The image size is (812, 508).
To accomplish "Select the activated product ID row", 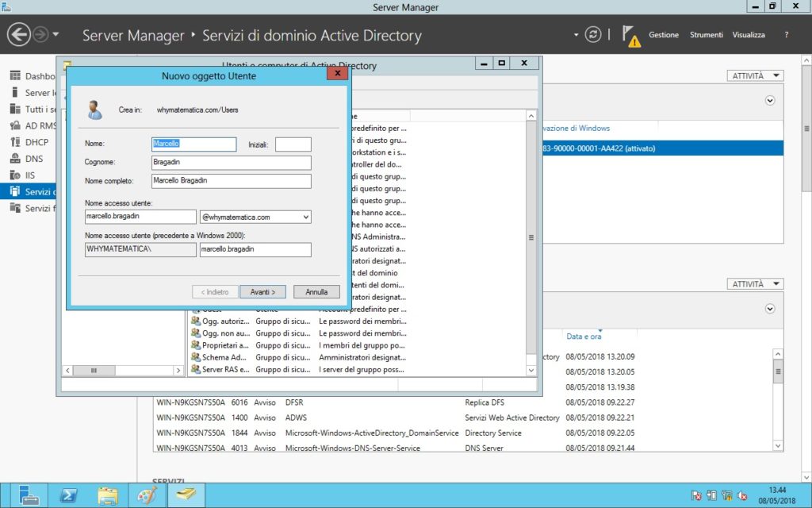I will (662, 148).
